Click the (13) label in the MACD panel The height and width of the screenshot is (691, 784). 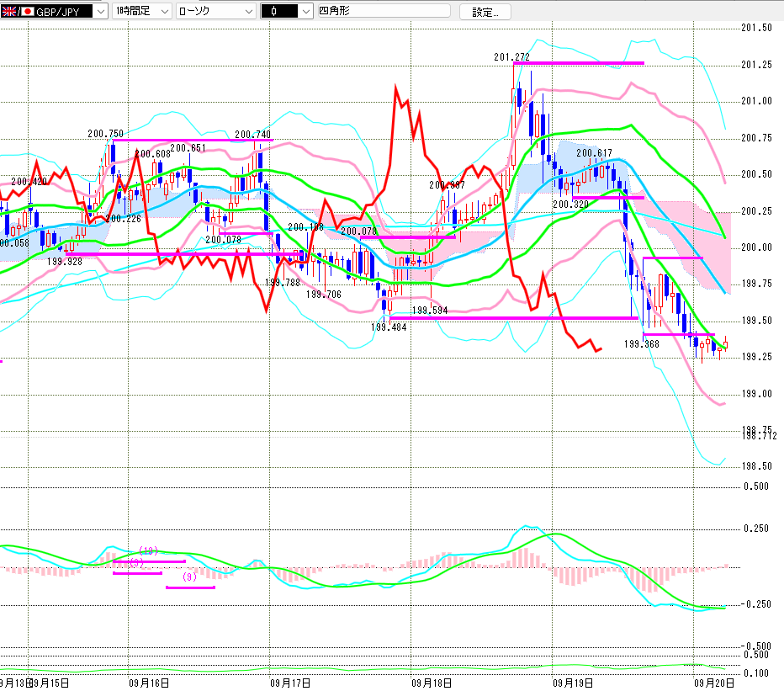point(149,551)
